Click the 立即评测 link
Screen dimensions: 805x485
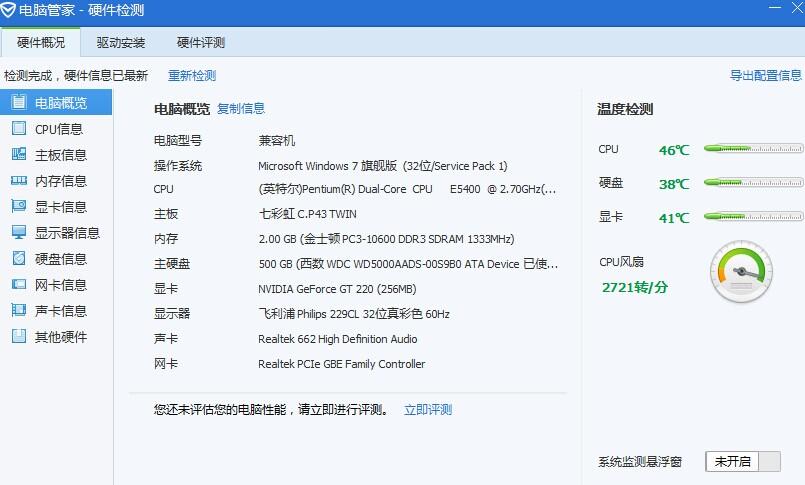(x=428, y=410)
